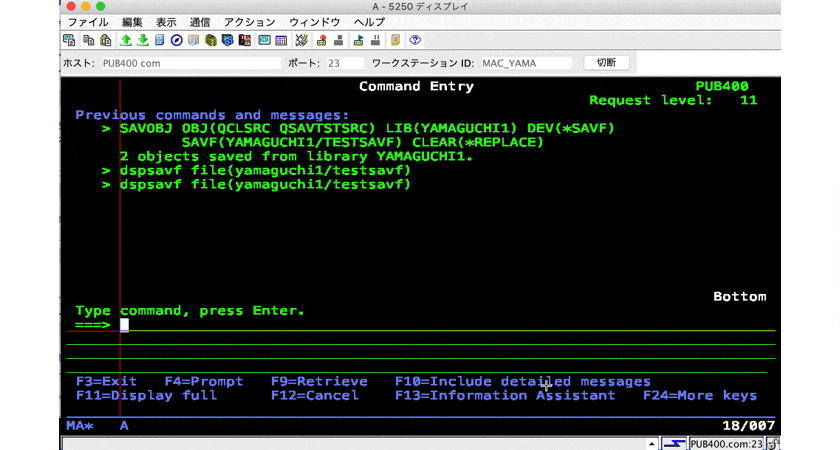Click the yellow scroll script icon
Viewport: 840px width, 450px height.
pos(395,40)
